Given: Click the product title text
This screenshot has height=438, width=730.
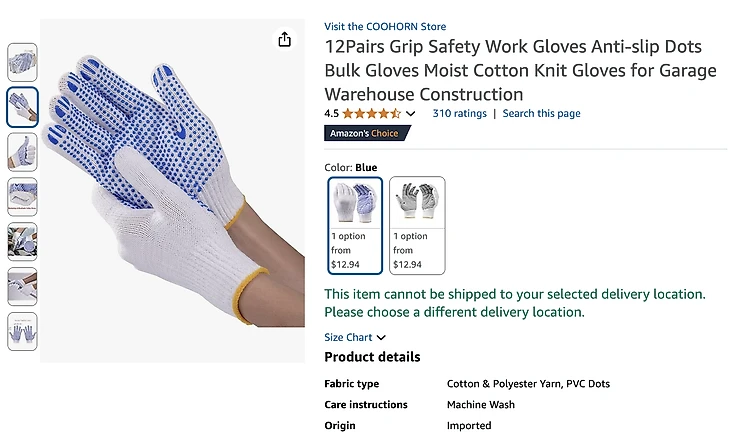Looking at the screenshot, I should [x=520, y=70].
